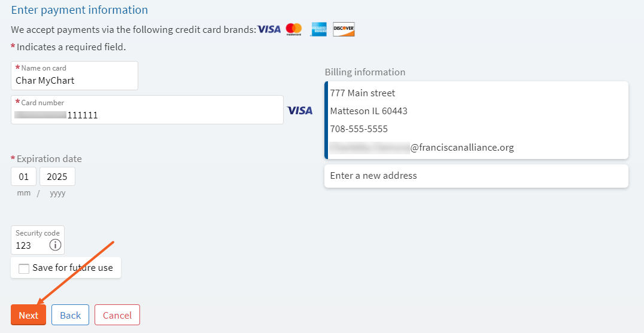This screenshot has height=333, width=644.
Task: Click the red Cancel button
Action: coord(117,315)
